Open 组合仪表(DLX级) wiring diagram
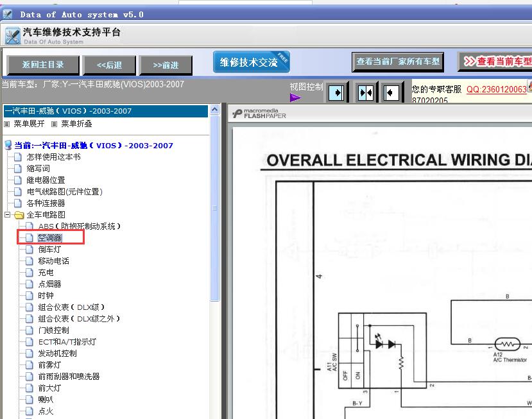 [x=71, y=307]
